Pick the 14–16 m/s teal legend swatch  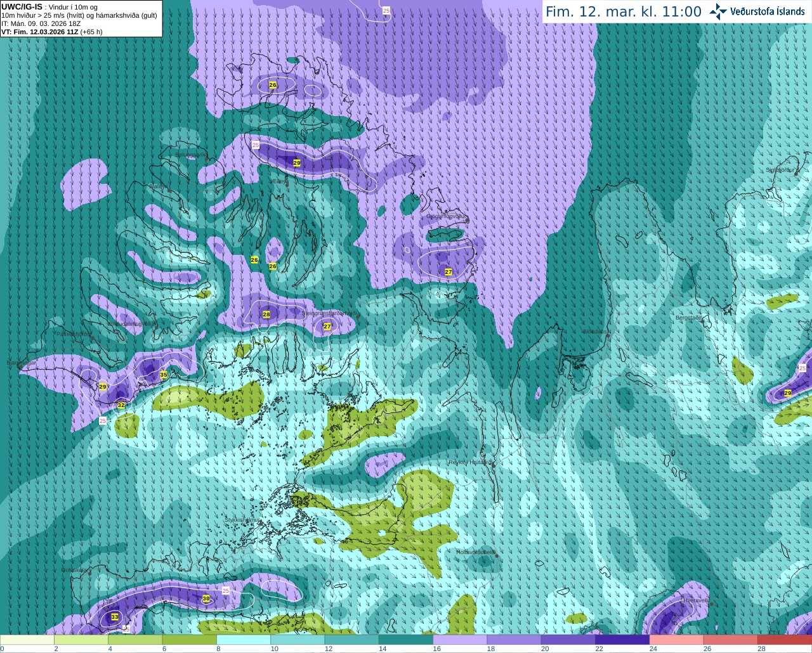pos(406,640)
